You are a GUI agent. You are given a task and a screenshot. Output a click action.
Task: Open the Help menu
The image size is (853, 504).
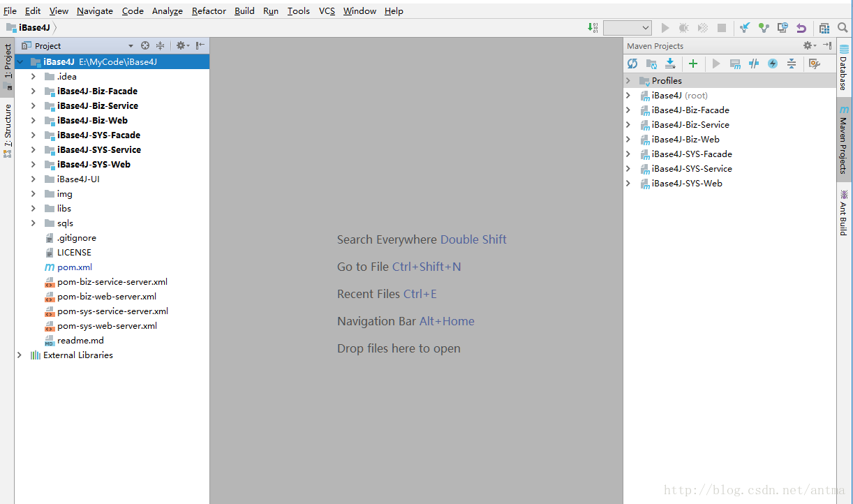click(394, 10)
